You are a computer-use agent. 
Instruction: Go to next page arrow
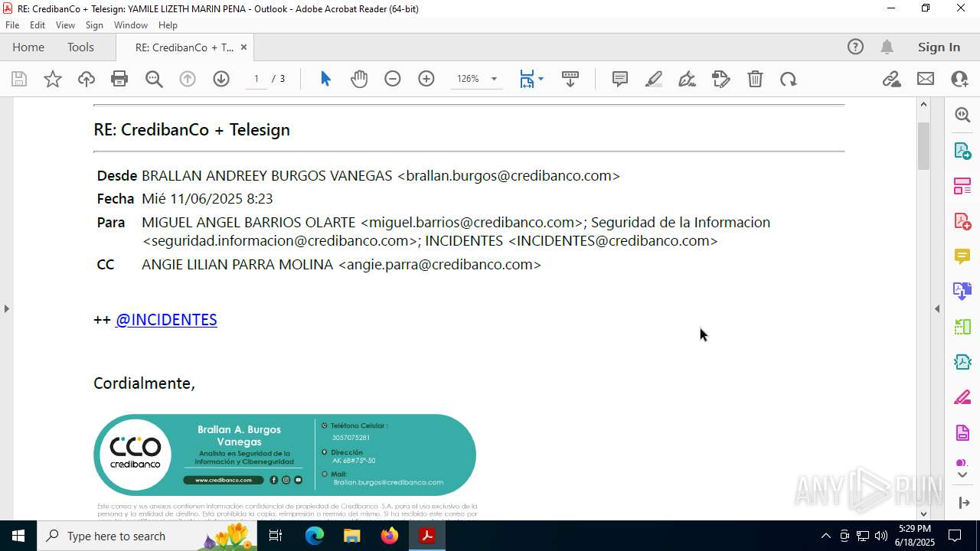[221, 79]
